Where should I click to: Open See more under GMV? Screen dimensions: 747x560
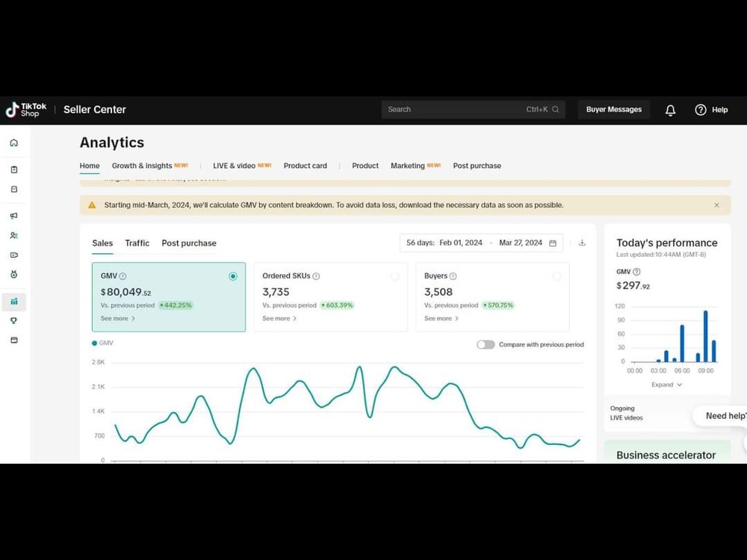tap(118, 319)
